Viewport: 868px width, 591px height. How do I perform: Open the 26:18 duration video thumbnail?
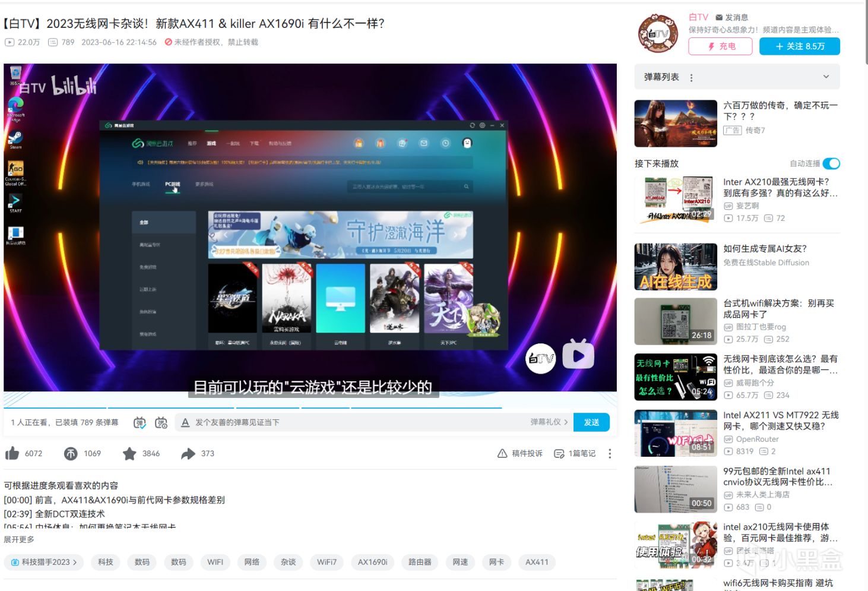pos(676,321)
